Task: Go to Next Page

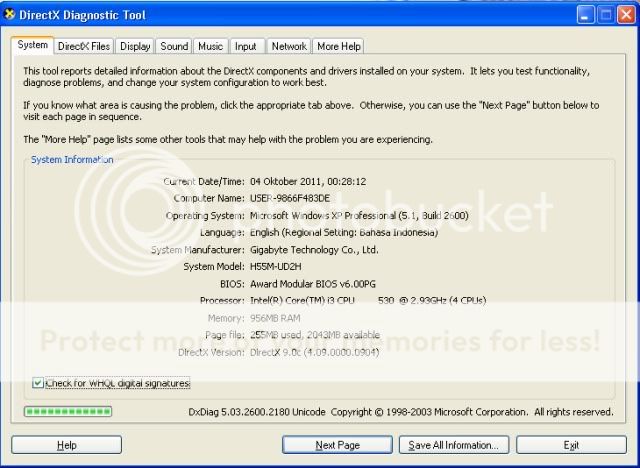Action: [338, 445]
